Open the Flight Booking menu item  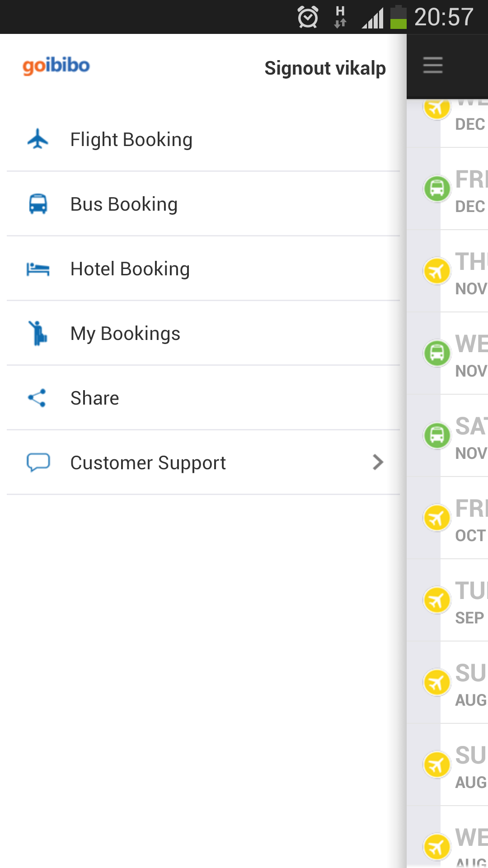[131, 140]
